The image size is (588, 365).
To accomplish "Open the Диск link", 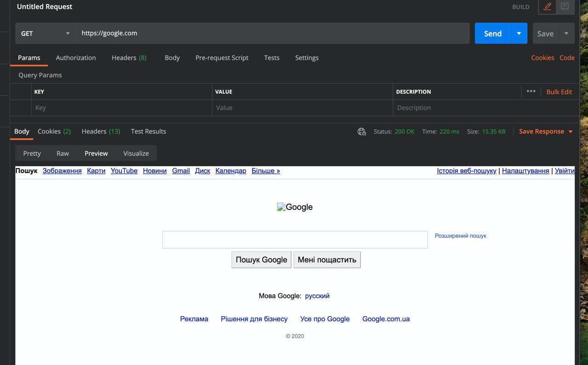I will 203,171.
